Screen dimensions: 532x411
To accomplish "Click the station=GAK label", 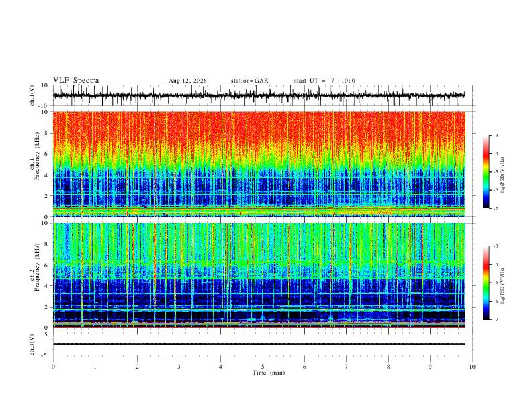I will pos(249,81).
